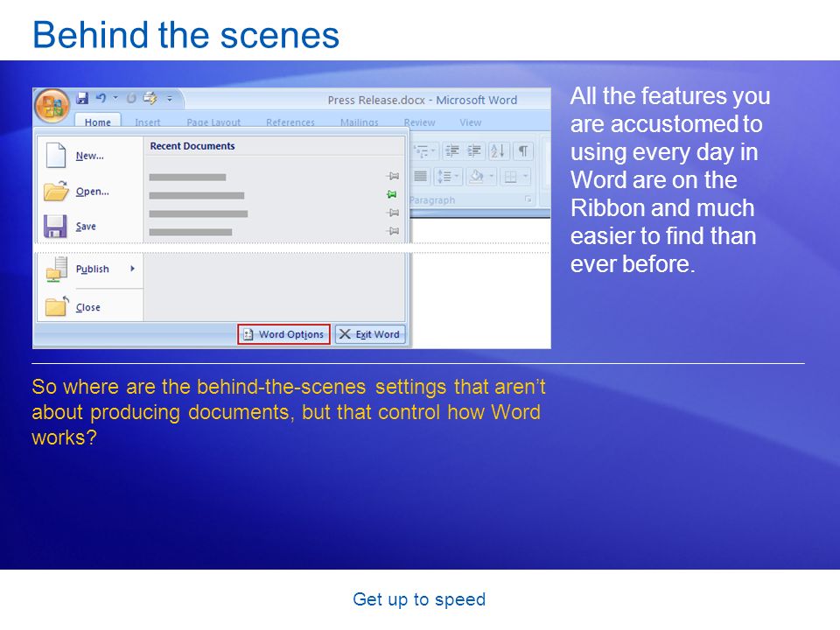Click the Word Options button
Screen dimensions: 840x630
(283, 334)
